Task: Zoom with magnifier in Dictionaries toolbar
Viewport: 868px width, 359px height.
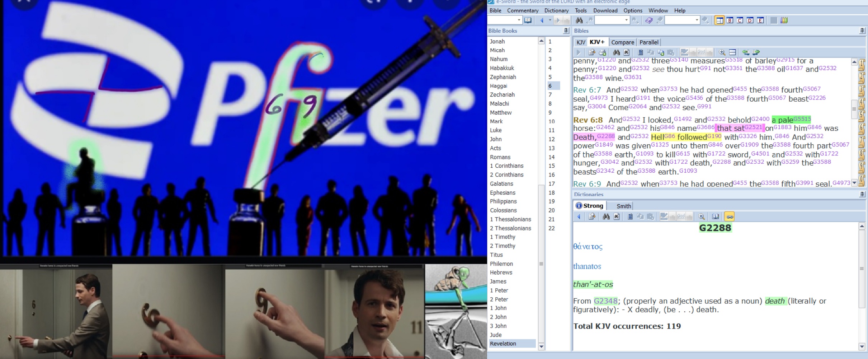Action: [x=702, y=216]
